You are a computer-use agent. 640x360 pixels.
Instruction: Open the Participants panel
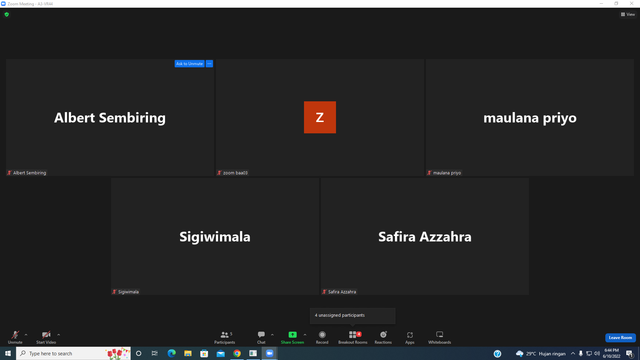click(225, 337)
